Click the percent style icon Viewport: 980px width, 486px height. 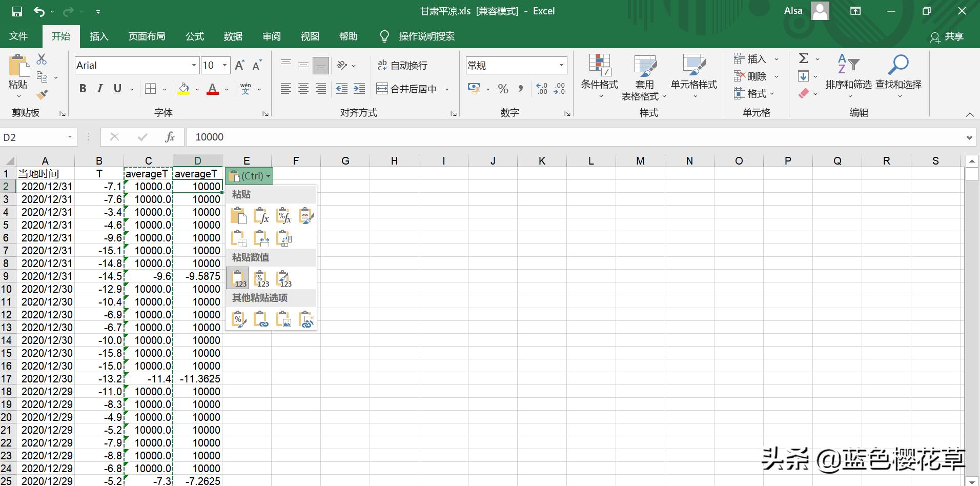click(x=502, y=88)
